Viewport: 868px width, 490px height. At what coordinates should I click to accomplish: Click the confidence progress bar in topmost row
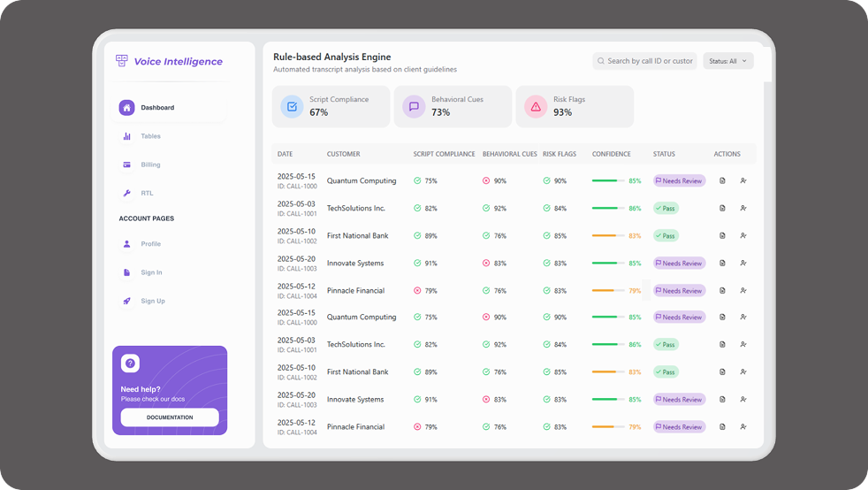[x=608, y=180]
